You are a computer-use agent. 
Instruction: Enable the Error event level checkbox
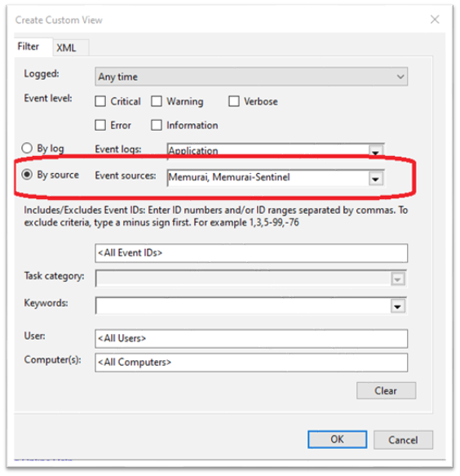[x=100, y=125]
